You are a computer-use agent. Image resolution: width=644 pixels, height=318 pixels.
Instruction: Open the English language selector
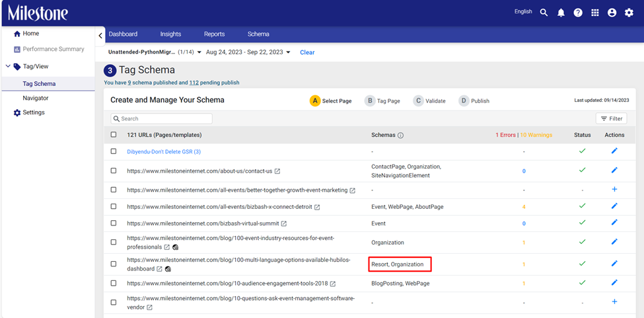point(523,11)
